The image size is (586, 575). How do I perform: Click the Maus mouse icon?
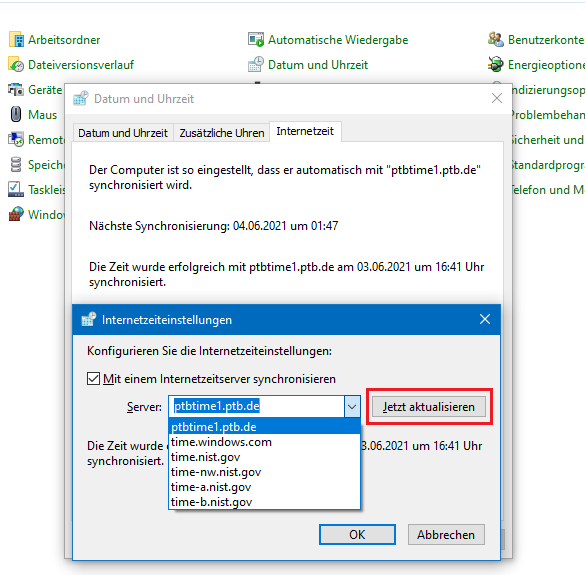[16, 114]
